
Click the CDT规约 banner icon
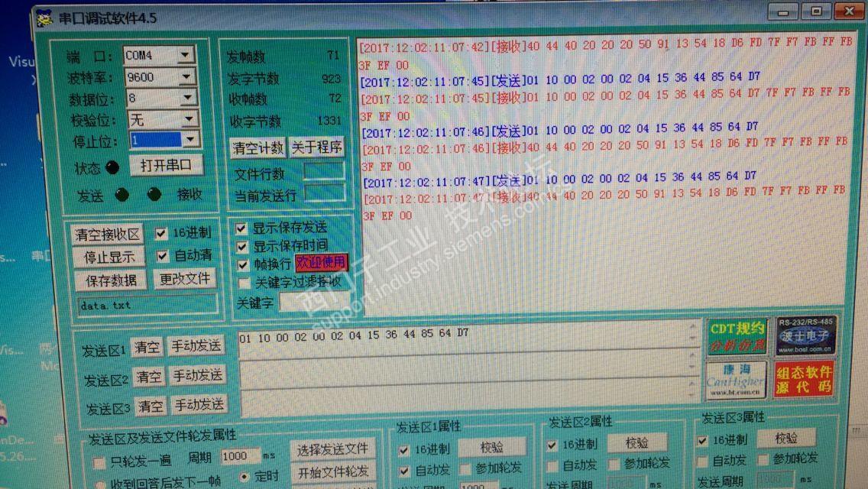click(737, 336)
